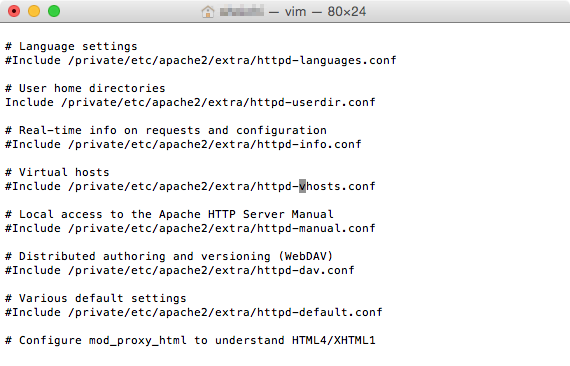Place cursor on httpd-manual.conf line
This screenshot has height=366, width=570.
(x=190, y=228)
